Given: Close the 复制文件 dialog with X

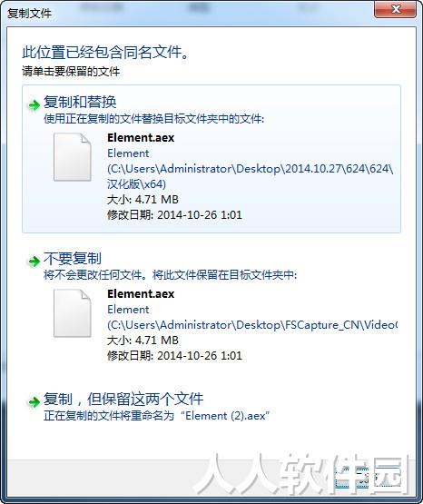Looking at the screenshot, I should coord(396,9).
